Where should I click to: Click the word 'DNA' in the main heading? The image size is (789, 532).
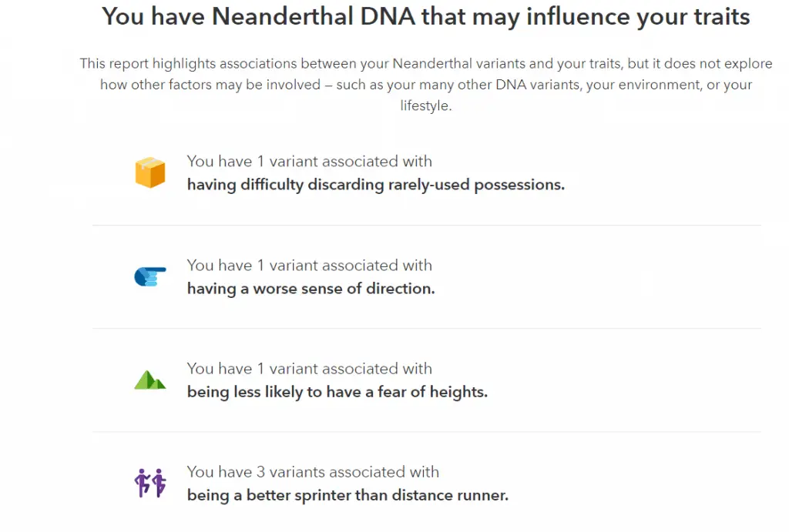tap(388, 17)
